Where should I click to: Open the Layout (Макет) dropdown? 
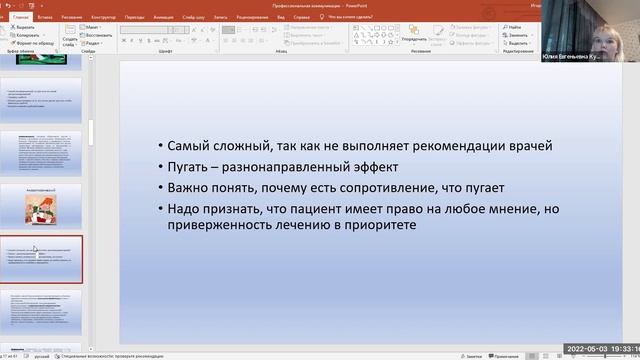91,27
